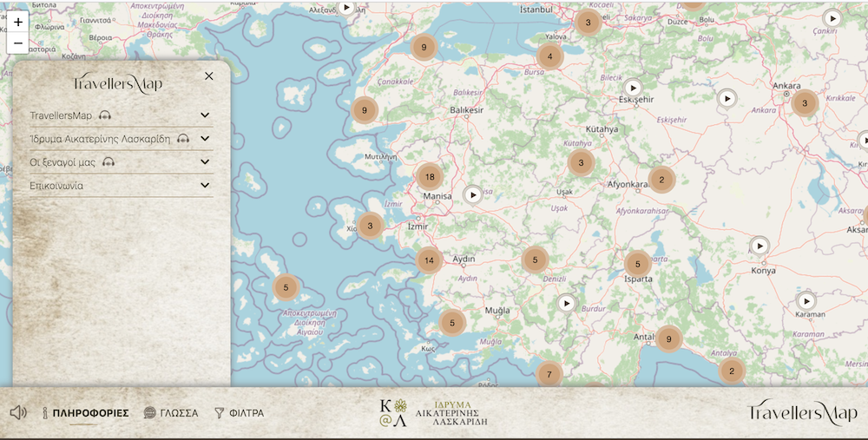The height and width of the screenshot is (440, 868).
Task: Expand the Επικοινωνία section
Action: coord(205,185)
